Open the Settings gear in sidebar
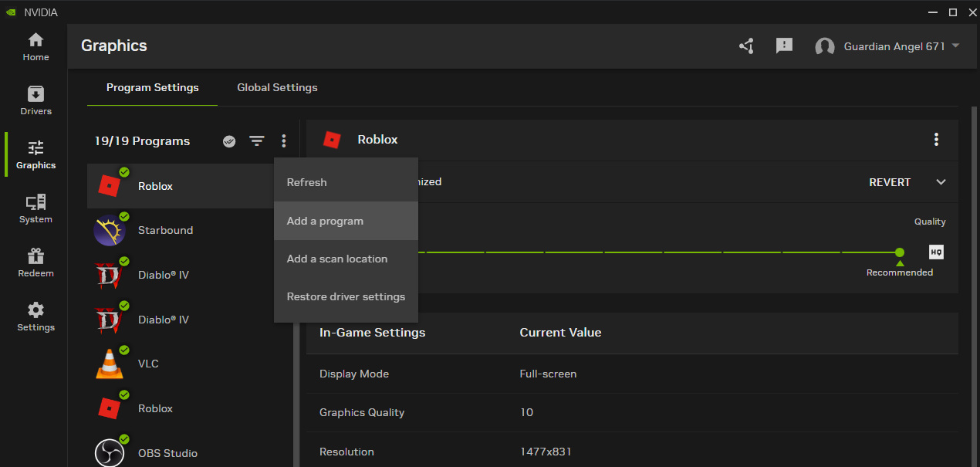980x467 pixels. click(x=35, y=316)
